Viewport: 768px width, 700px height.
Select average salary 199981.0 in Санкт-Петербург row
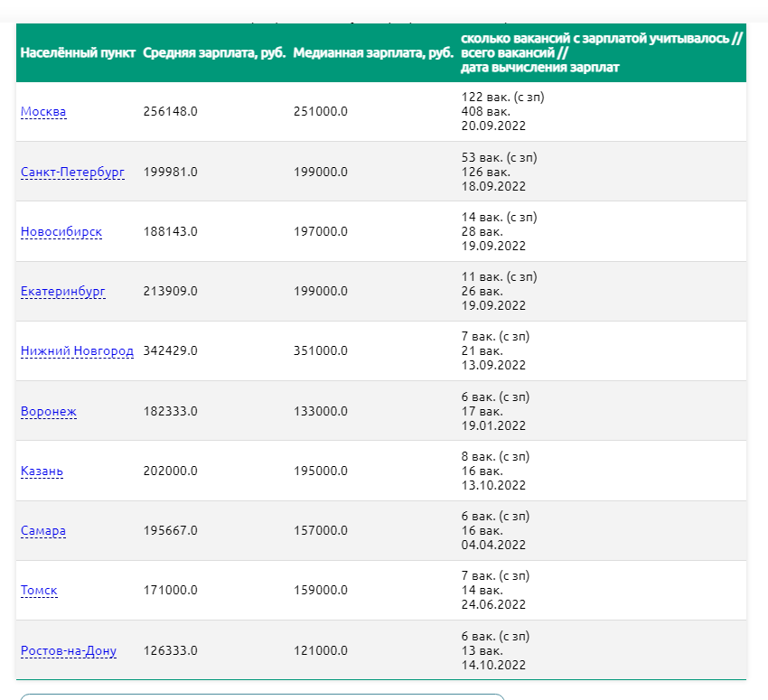click(171, 172)
